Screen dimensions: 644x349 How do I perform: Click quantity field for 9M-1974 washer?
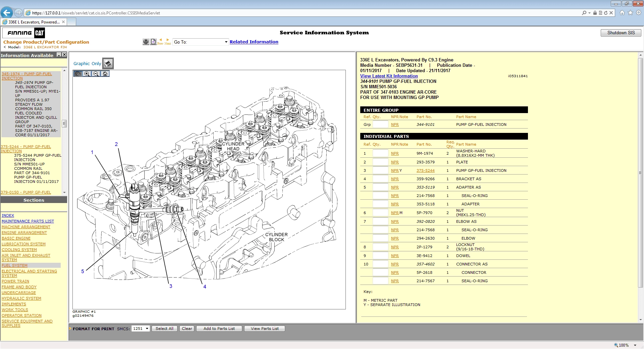(381, 153)
